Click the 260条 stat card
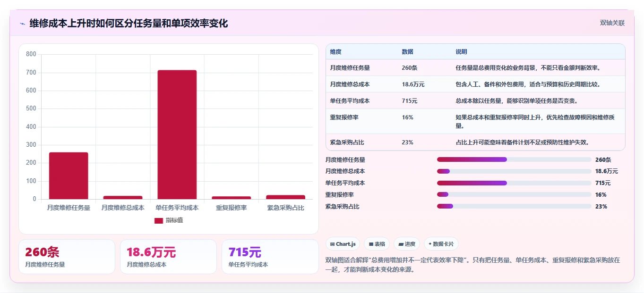 [67, 257]
